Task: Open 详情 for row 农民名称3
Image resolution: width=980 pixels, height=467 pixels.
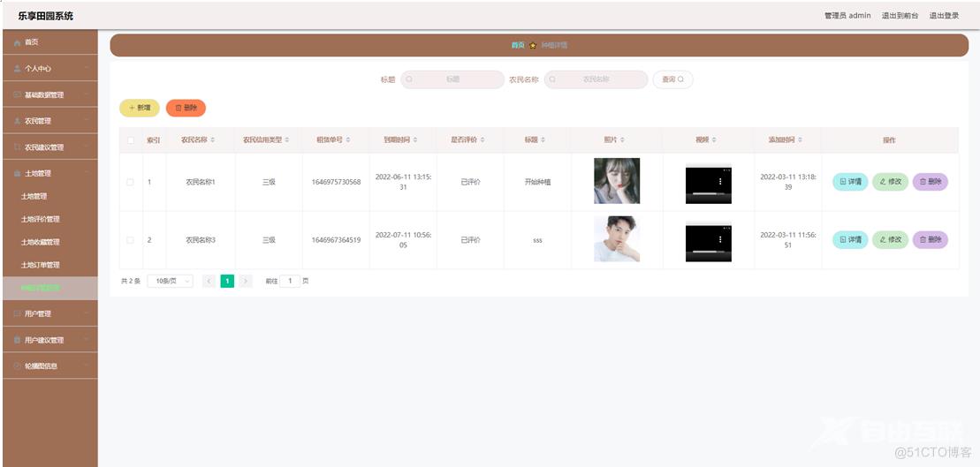Action: [x=850, y=240]
